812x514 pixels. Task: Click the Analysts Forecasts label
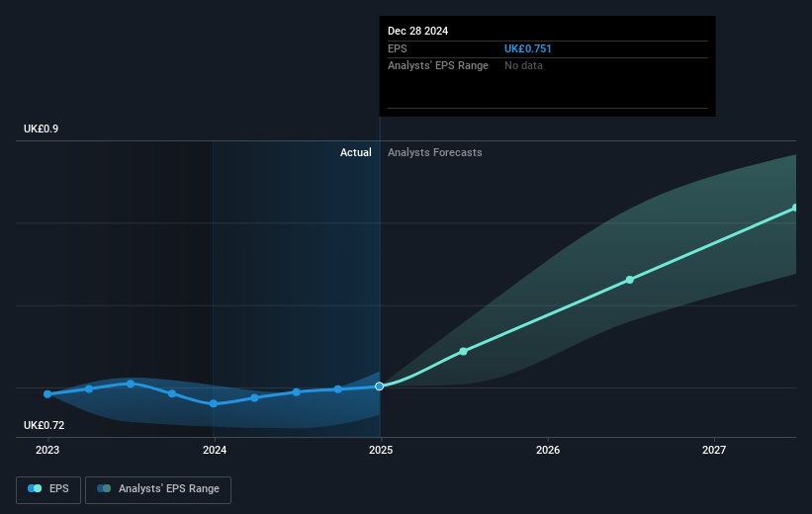(x=435, y=152)
